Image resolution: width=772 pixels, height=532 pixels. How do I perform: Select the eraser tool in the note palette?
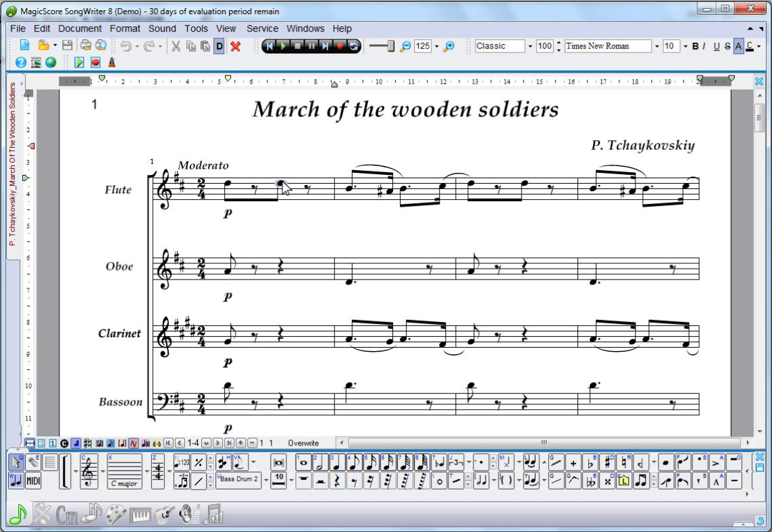(33, 462)
